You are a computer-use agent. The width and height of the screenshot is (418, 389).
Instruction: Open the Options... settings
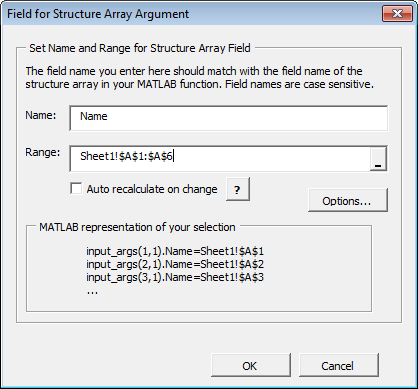click(x=348, y=200)
